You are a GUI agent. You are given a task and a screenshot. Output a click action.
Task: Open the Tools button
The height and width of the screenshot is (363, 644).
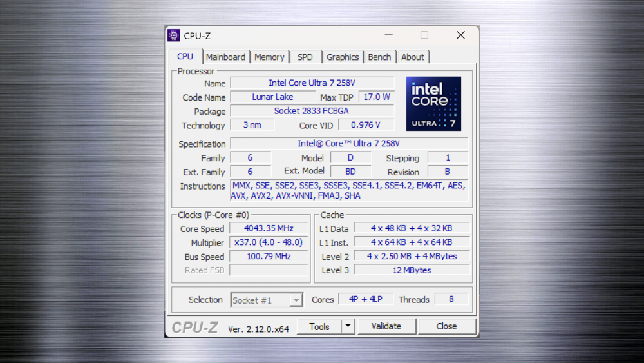pyautogui.click(x=319, y=326)
